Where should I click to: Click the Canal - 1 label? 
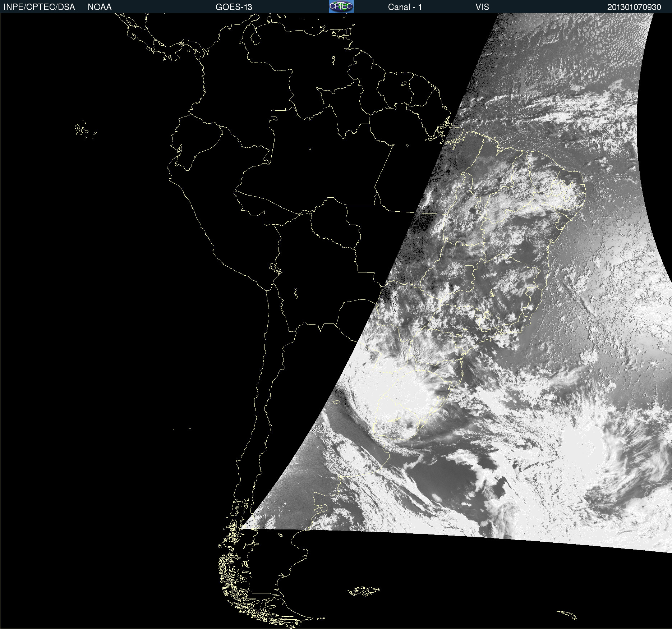click(405, 7)
